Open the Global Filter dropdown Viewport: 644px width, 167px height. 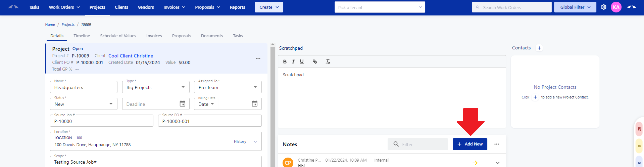point(575,7)
